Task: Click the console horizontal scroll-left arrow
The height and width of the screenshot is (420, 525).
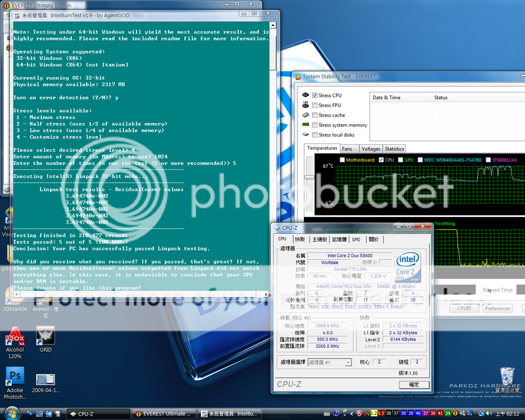Action: point(16,295)
